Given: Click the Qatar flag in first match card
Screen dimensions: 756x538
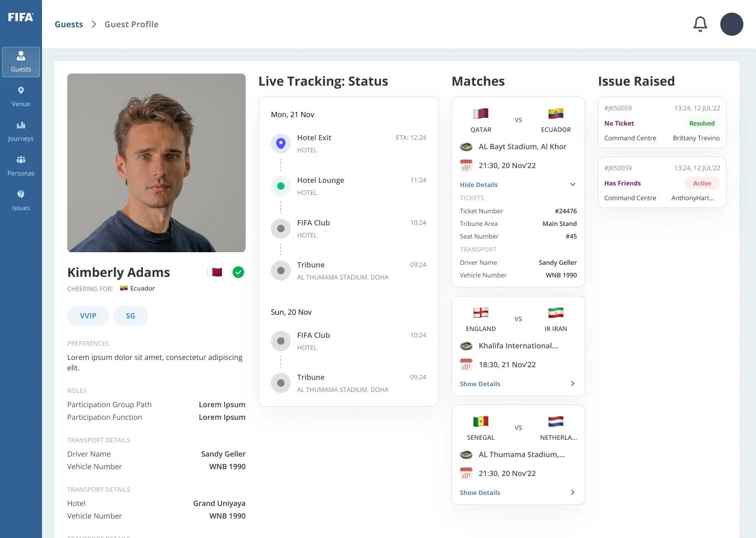Looking at the screenshot, I should (481, 113).
